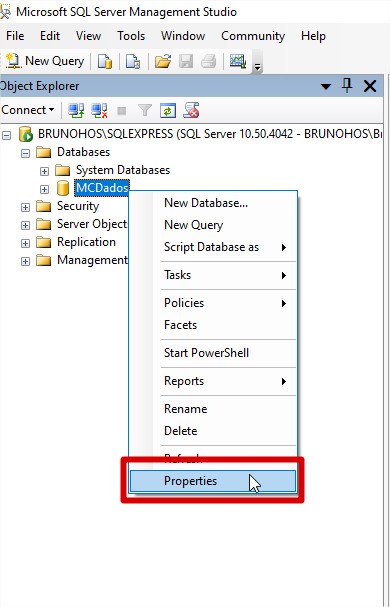Click the Disconnect server icon
The image size is (390, 607).
pyautogui.click(x=99, y=110)
